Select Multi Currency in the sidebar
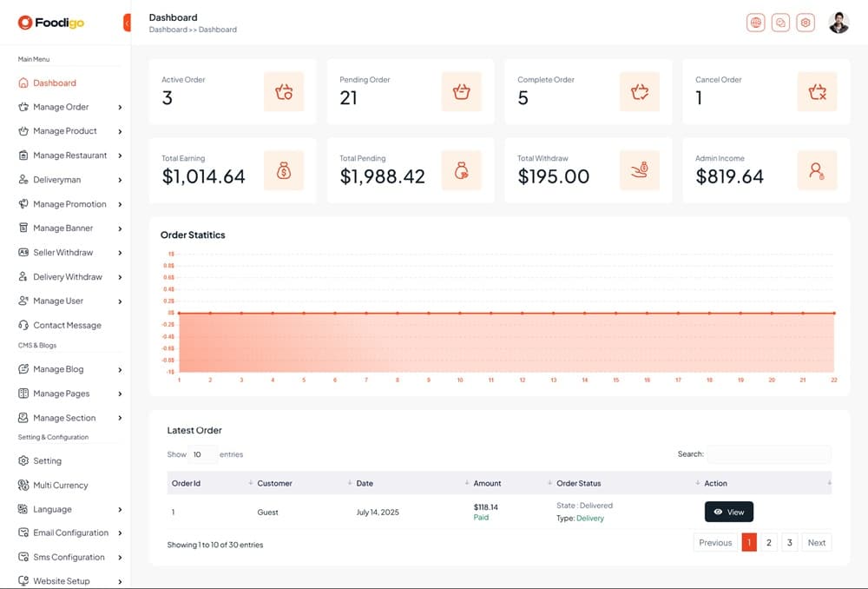868x589 pixels. [x=60, y=485]
